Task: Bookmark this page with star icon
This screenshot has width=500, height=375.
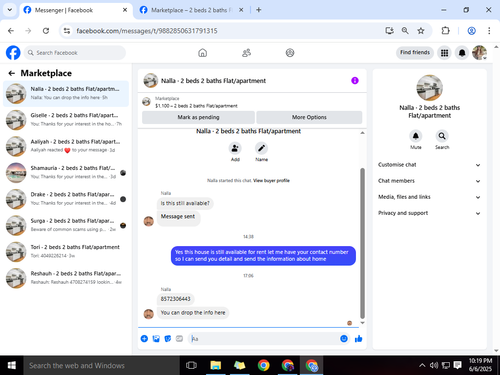Action: pyautogui.click(x=421, y=31)
